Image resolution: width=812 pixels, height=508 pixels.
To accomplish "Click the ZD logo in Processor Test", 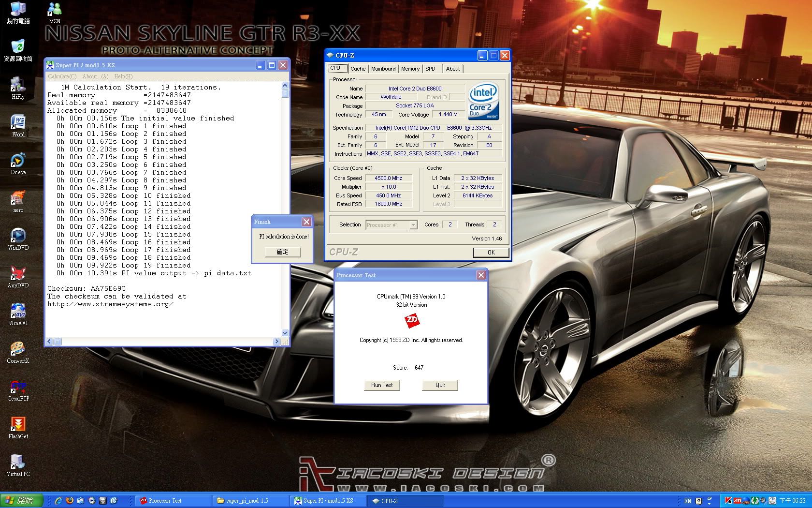I will [412, 320].
